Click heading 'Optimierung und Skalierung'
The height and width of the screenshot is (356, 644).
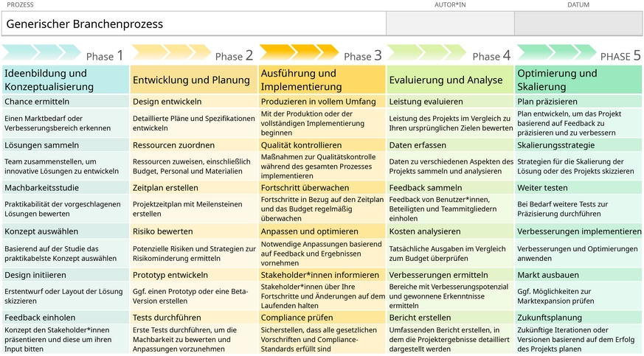578,80
